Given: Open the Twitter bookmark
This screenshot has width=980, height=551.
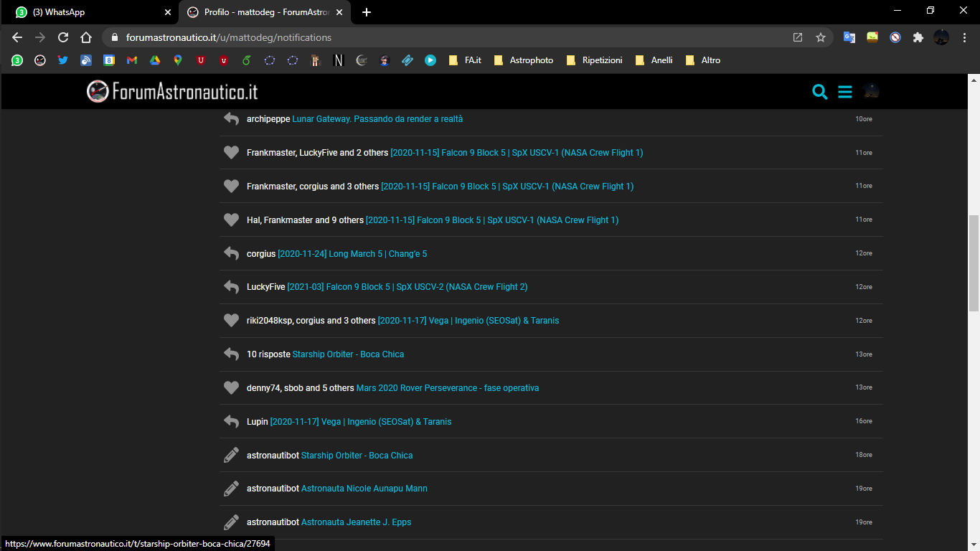Looking at the screenshot, I should [x=63, y=60].
